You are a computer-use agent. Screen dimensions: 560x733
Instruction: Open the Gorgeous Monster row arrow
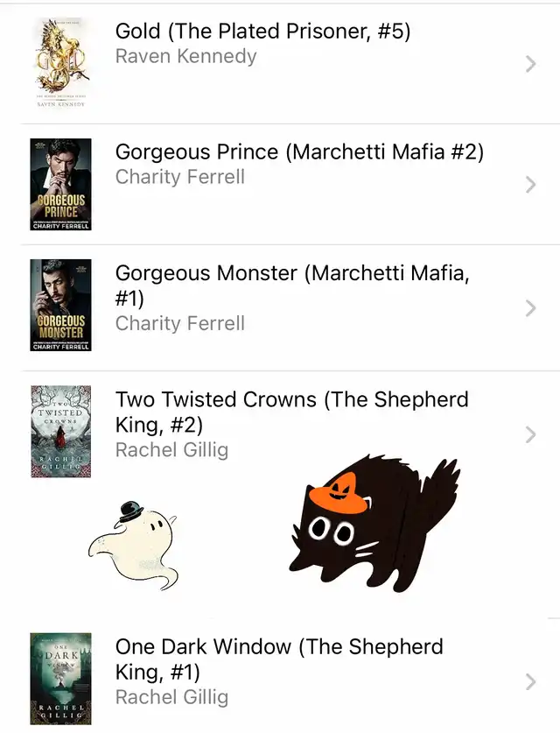530,307
